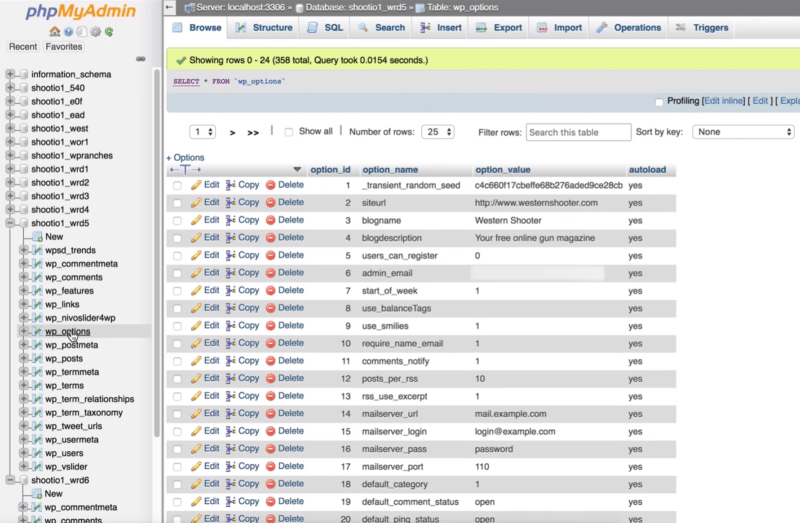
Task: Click the pencil Edit icon for siteurl row
Action: [196, 203]
